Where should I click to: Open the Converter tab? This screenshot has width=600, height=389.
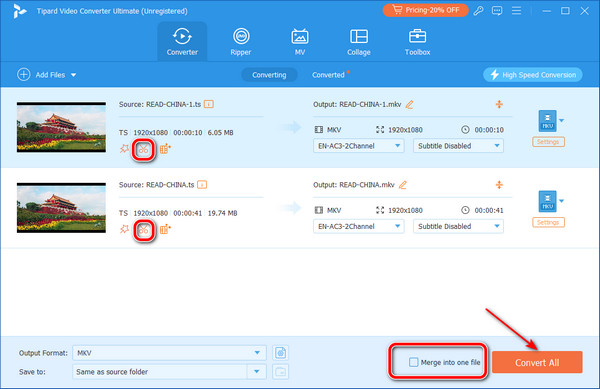point(182,41)
